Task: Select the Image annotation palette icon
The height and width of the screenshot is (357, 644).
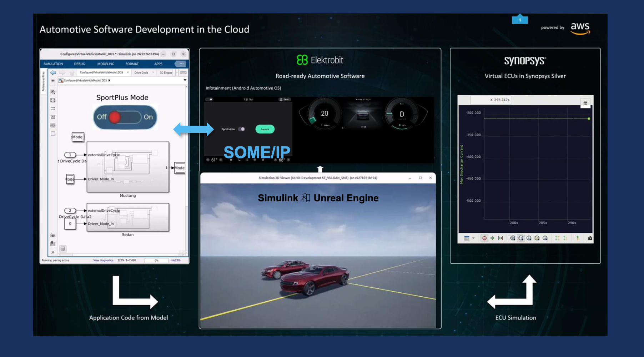Action: (x=53, y=125)
